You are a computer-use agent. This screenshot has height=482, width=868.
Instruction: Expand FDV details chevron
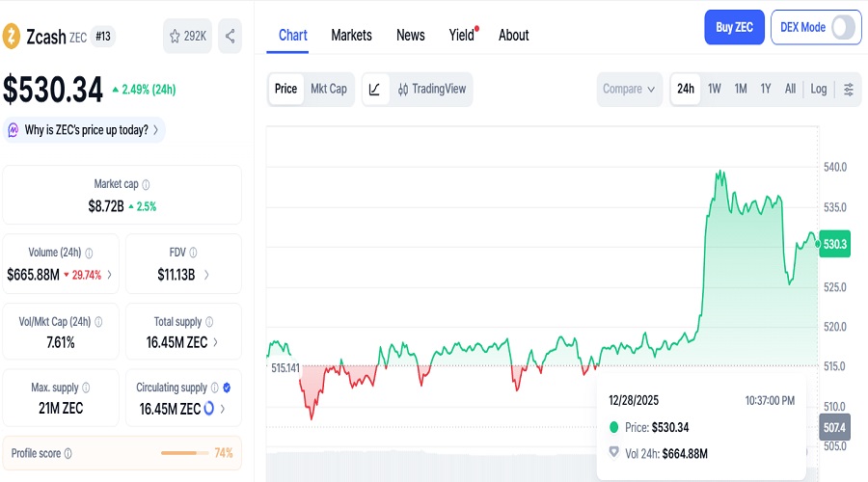(x=206, y=275)
